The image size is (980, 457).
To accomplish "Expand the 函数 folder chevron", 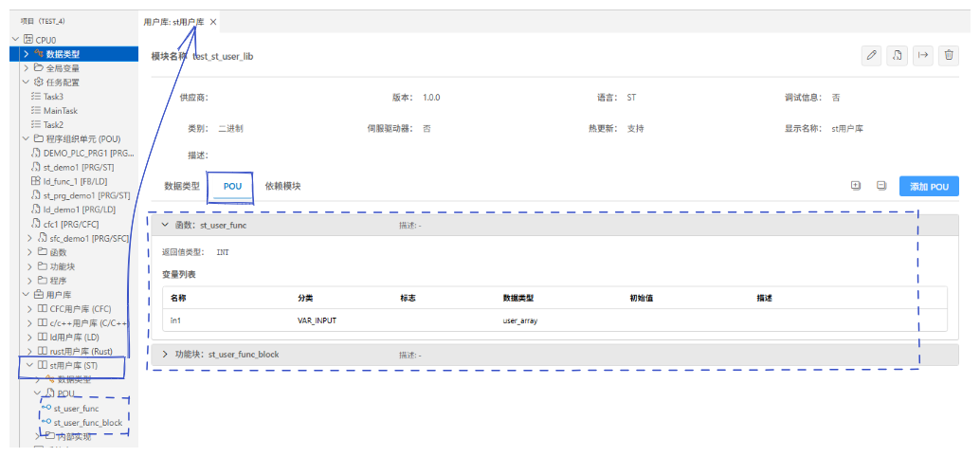I will pyautogui.click(x=30, y=252).
